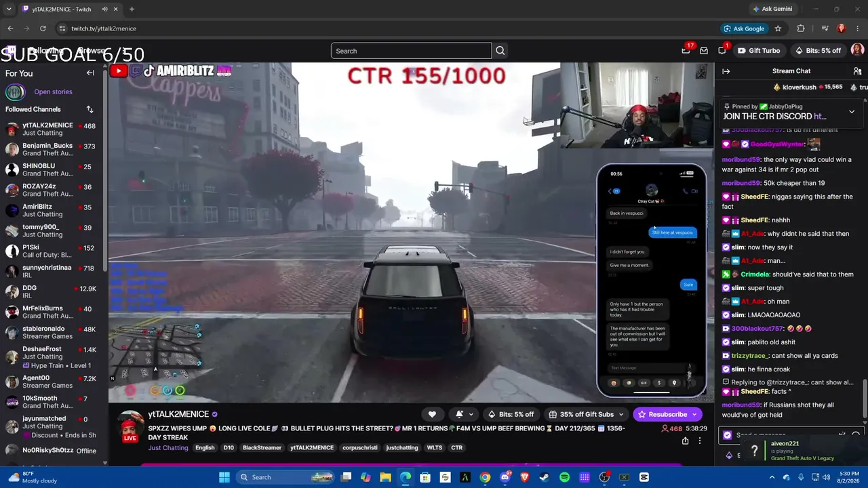Open the whispers chat bubble icon

(722, 50)
